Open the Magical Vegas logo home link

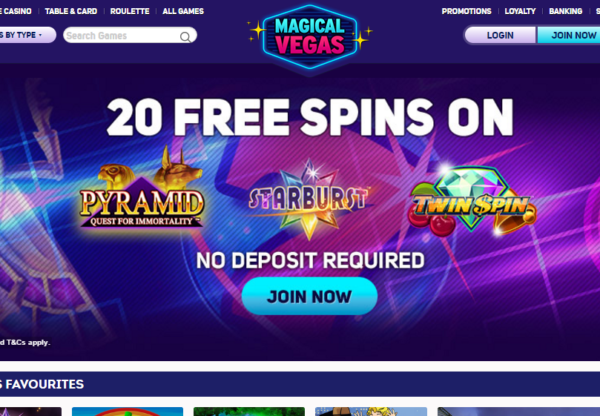[x=310, y=37]
